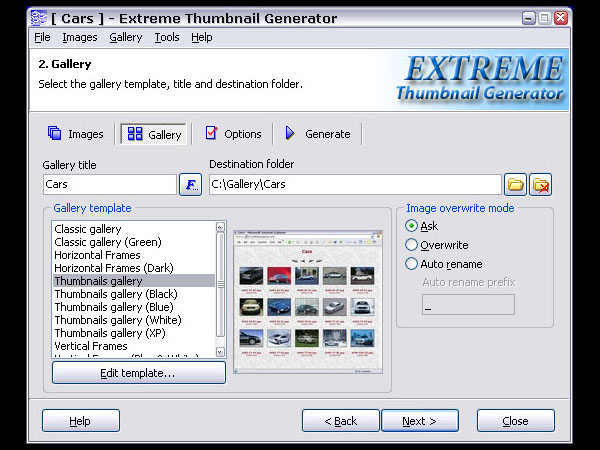Close the window with the red X
This screenshot has height=450, width=600.
pyautogui.click(x=561, y=18)
